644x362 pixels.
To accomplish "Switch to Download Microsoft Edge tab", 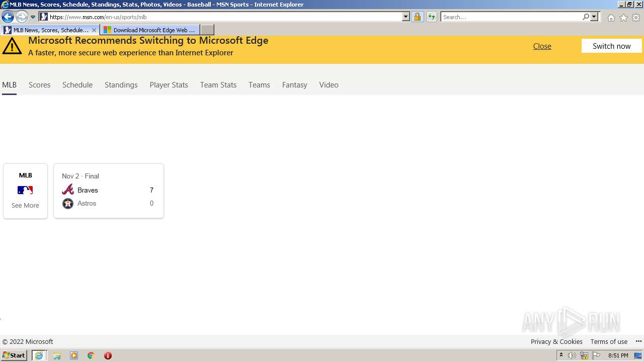I will coord(149,30).
